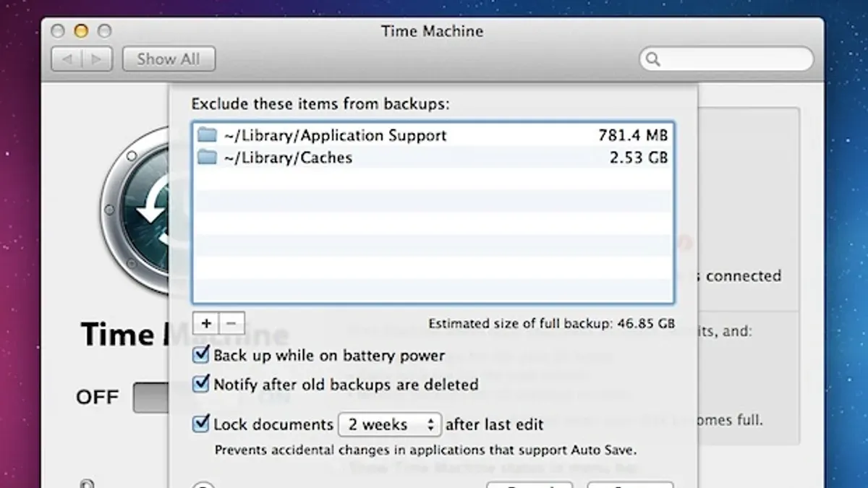Click the forward navigation arrow
The width and height of the screenshot is (868, 488).
98,59
